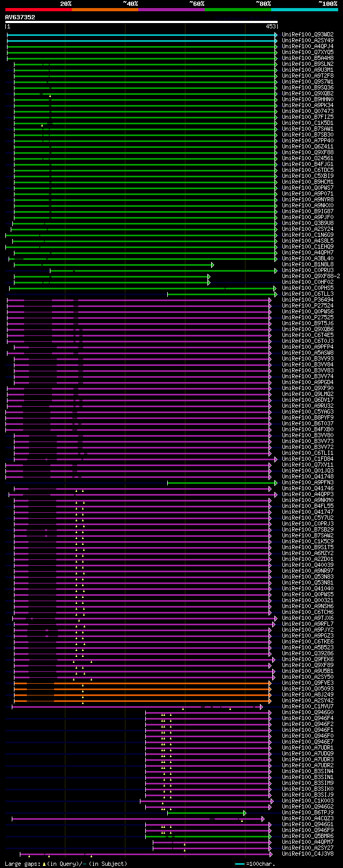
Task: Select the UniRef100_A9NYR8 label
Action: 308,200
